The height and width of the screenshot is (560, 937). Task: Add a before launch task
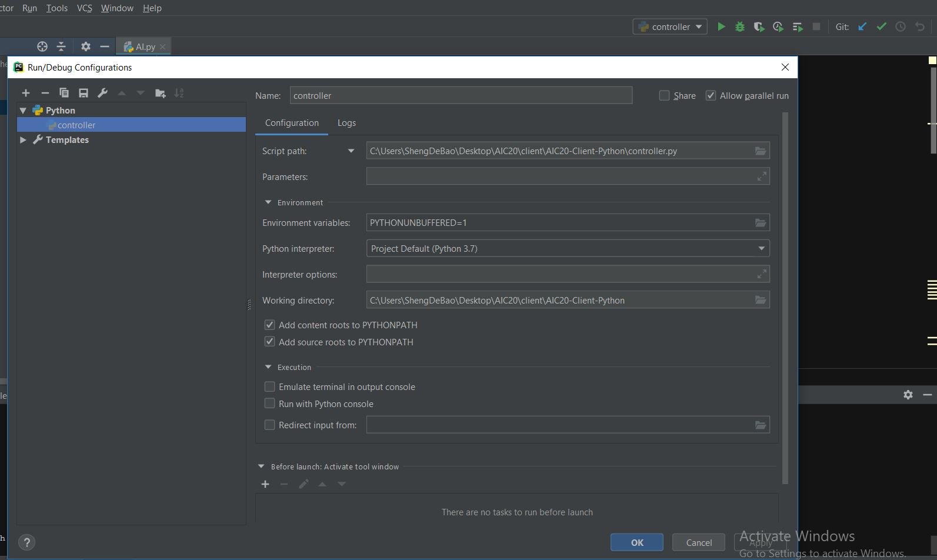tap(265, 484)
